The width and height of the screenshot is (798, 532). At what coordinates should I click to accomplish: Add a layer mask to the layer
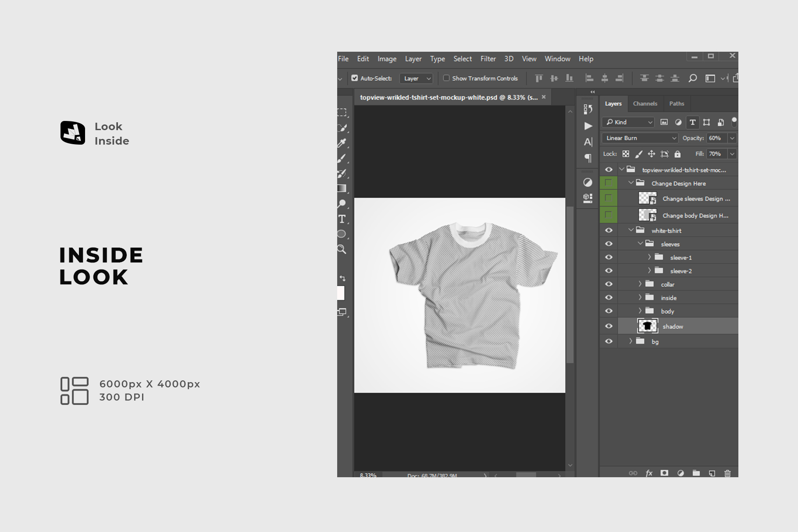[x=664, y=473]
